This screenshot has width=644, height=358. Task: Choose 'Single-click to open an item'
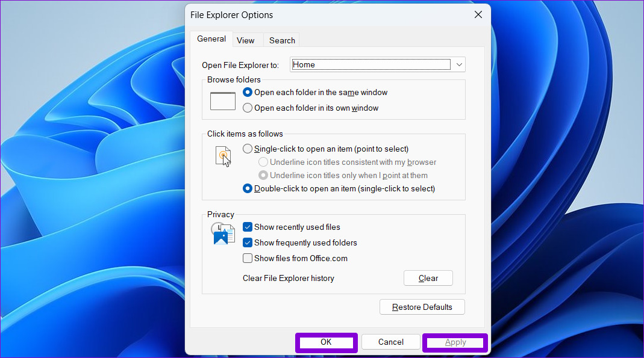(247, 149)
